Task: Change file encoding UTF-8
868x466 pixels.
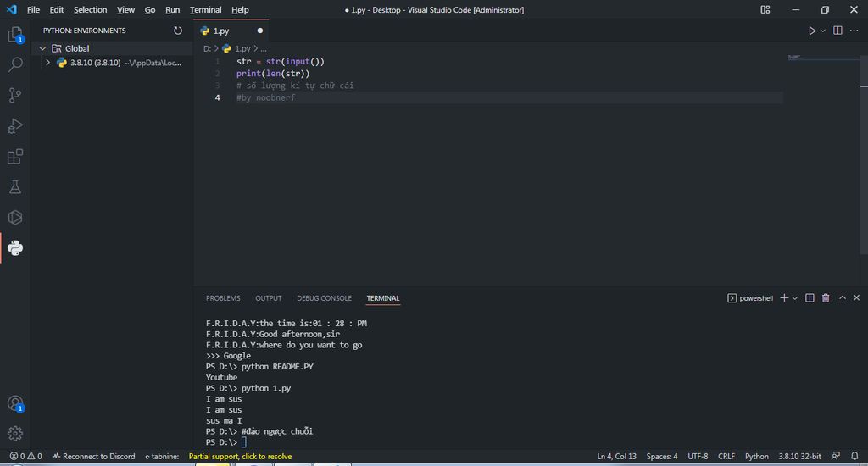Action: click(x=698, y=456)
